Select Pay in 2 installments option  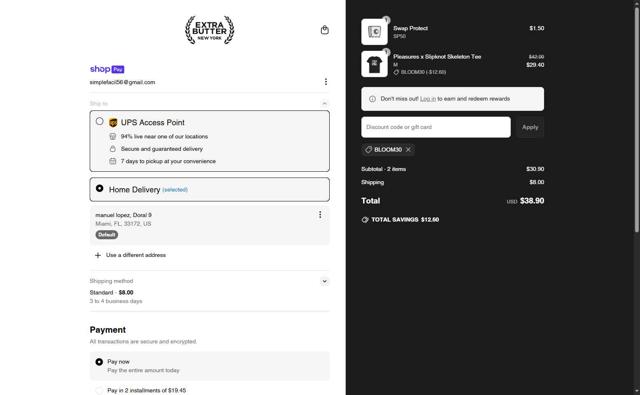[x=99, y=391]
